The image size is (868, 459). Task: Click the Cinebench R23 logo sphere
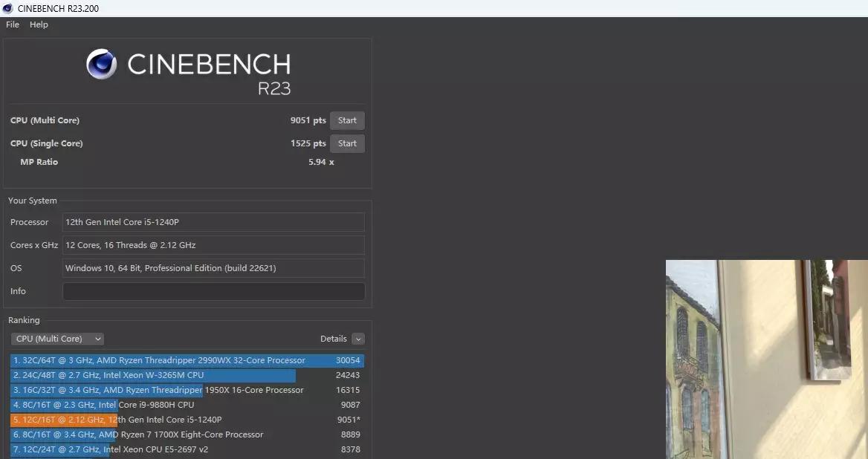coord(101,64)
